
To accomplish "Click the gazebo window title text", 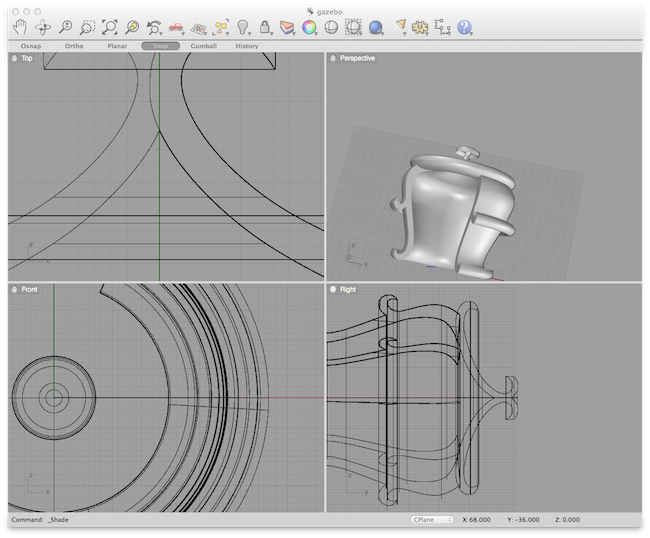I will pos(330,12).
